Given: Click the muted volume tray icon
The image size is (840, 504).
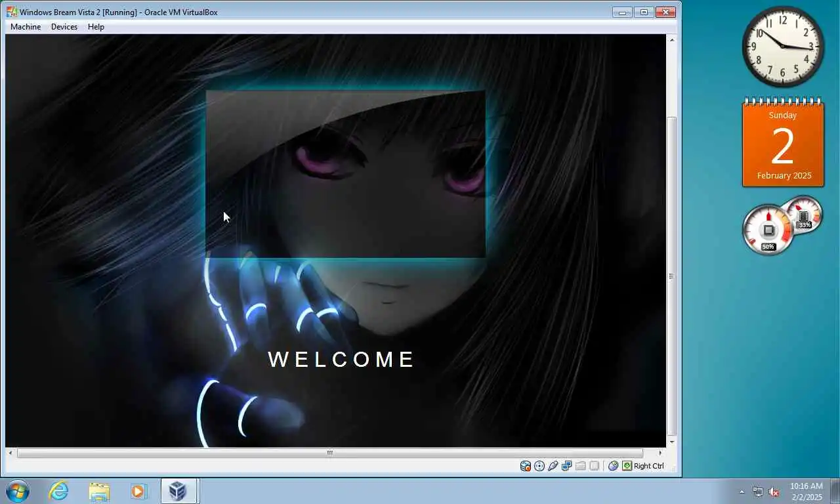Looking at the screenshot, I should point(774,492).
